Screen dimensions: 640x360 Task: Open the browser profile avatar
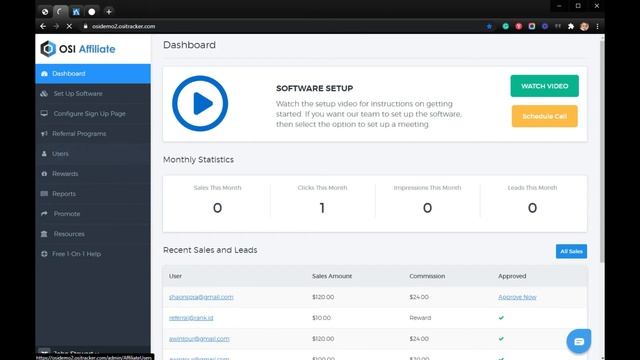(x=584, y=26)
